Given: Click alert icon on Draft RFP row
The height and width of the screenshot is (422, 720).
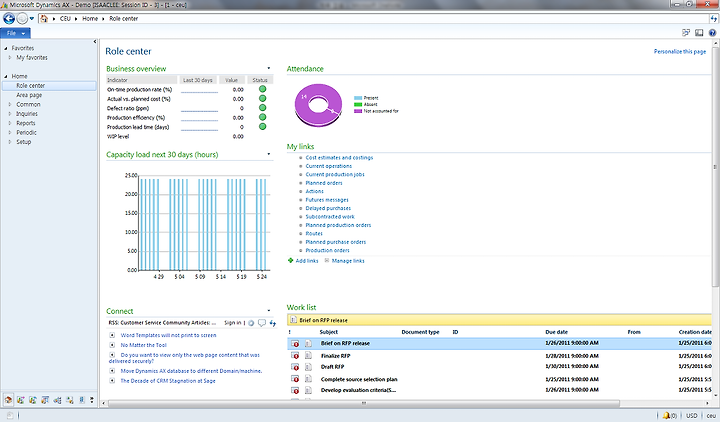Looking at the screenshot, I should pyautogui.click(x=295, y=367).
